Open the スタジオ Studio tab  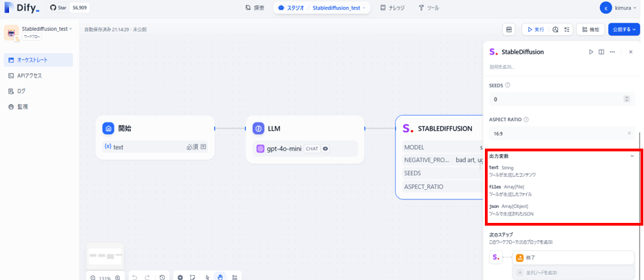(291, 8)
